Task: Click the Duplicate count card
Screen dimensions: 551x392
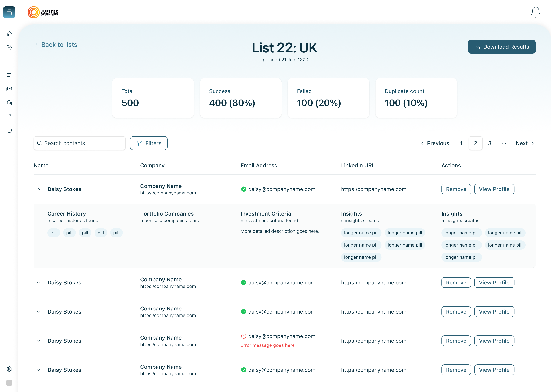Action: pos(416,98)
